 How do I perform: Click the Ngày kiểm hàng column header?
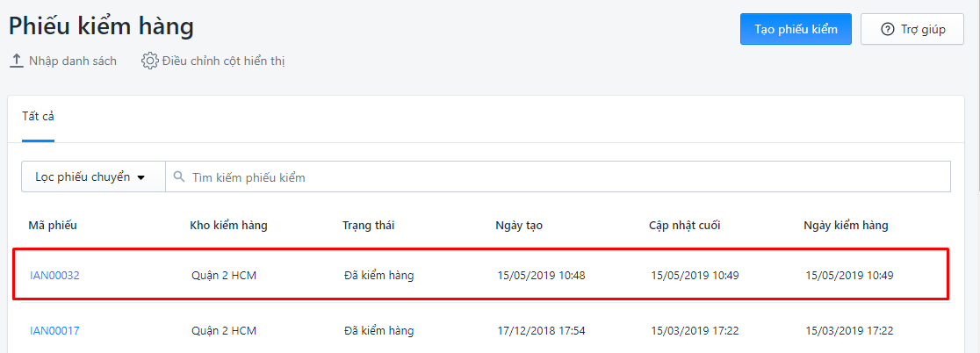tap(846, 226)
